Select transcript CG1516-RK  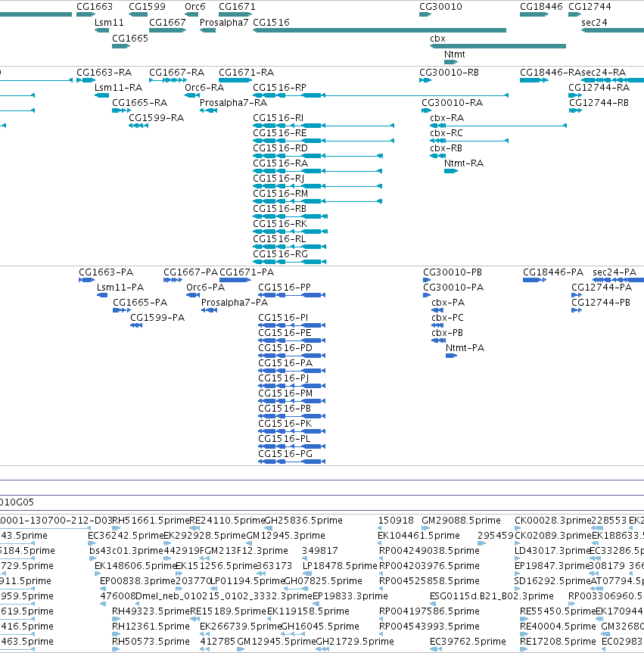(x=280, y=224)
